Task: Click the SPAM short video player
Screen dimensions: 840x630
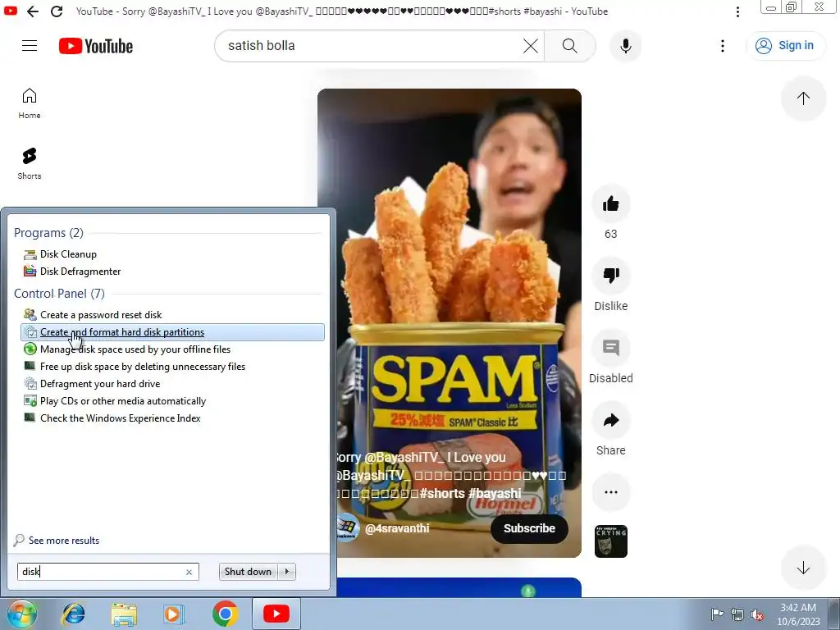Action: tap(449, 323)
